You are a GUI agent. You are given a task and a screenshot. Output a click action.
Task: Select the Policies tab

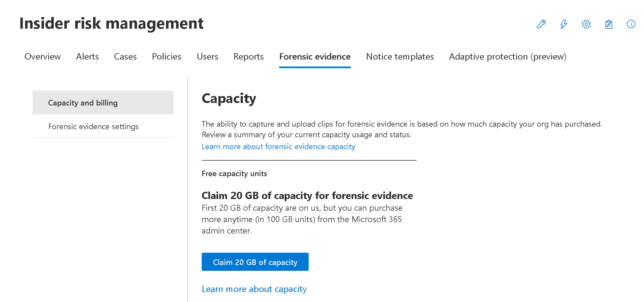click(167, 57)
